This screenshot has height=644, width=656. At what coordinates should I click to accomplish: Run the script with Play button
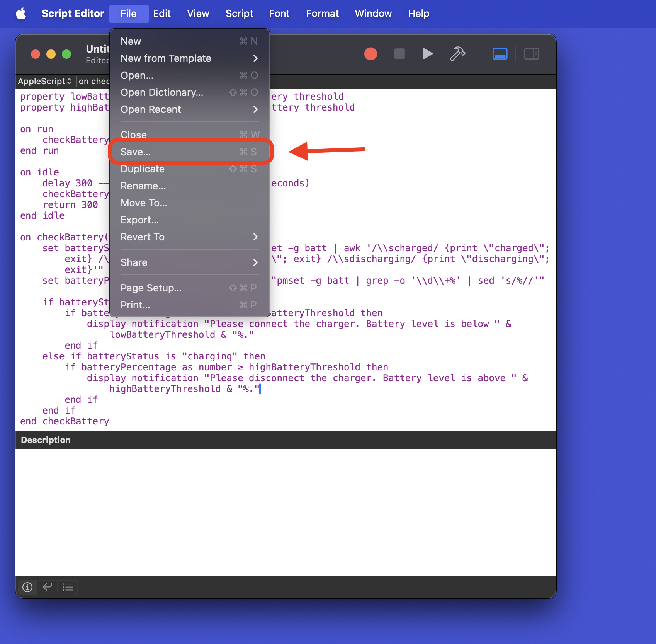coord(427,54)
